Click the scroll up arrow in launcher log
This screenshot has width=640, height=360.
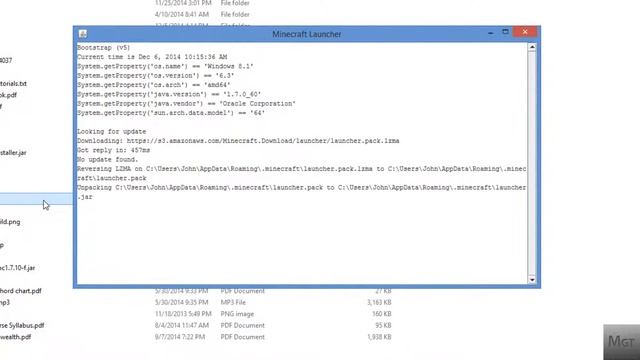pyautogui.click(x=532, y=47)
